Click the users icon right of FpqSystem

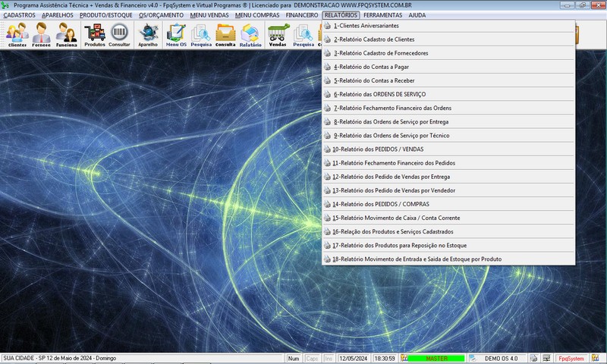(x=596, y=358)
